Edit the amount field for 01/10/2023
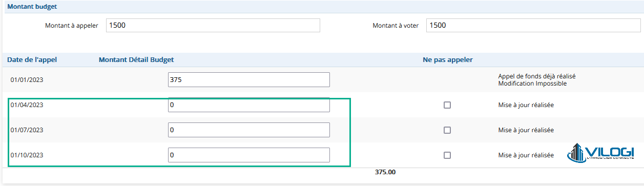Screen dimensions: 644x186 tap(249, 155)
